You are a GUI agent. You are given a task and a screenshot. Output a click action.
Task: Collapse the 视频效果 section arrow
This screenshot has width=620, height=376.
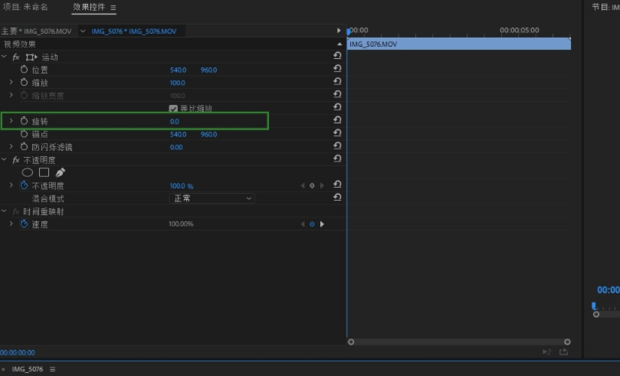coord(339,44)
